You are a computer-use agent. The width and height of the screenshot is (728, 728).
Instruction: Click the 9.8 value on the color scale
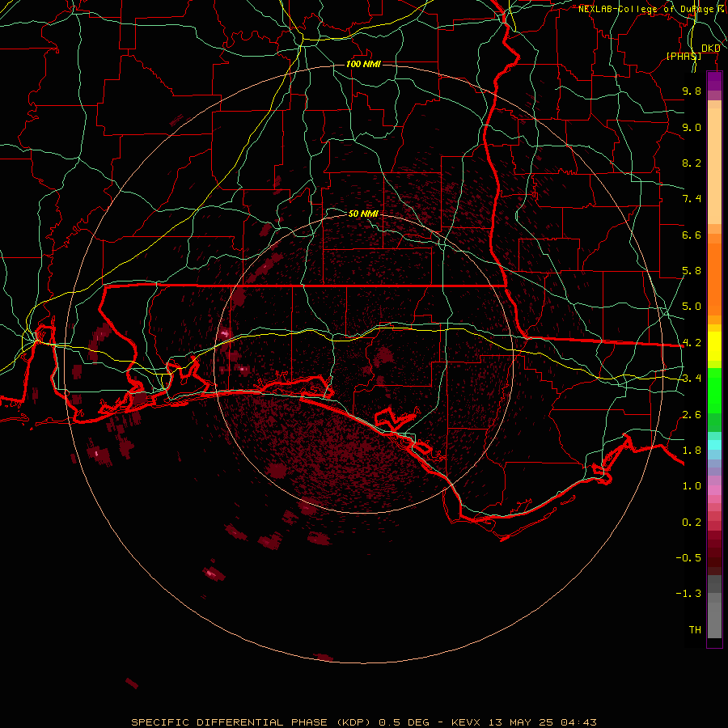(692, 91)
